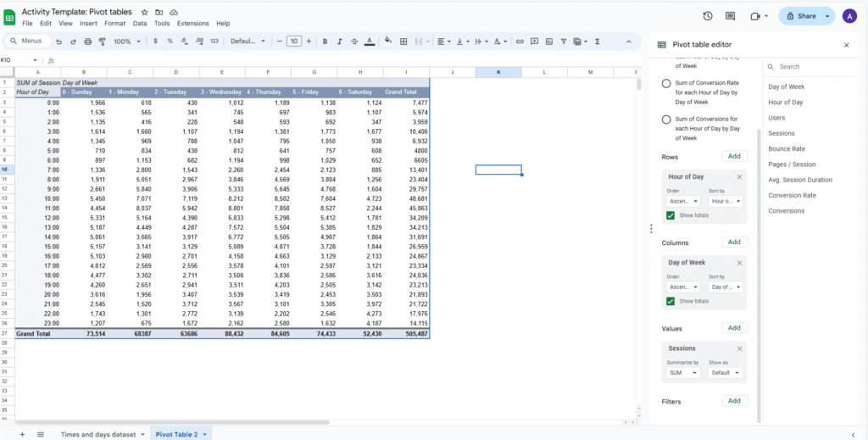Click the Google Sheets home icon
The image size is (868, 440).
(x=9, y=17)
